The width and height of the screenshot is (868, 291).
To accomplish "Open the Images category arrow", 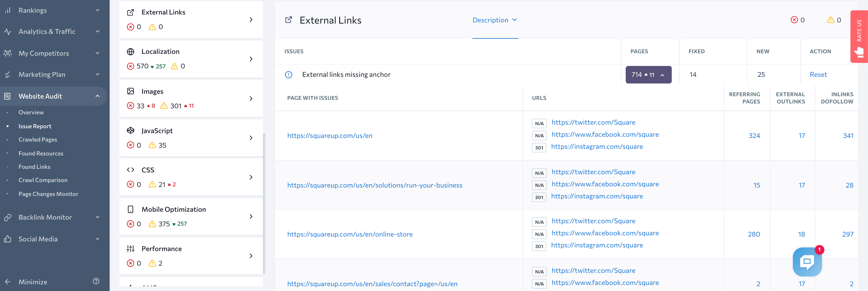I will [251, 99].
